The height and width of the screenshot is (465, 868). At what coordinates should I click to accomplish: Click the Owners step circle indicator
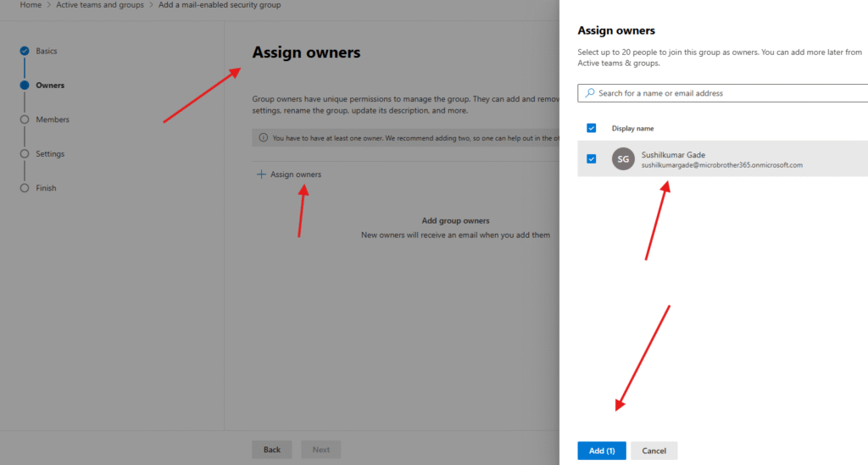coord(25,86)
